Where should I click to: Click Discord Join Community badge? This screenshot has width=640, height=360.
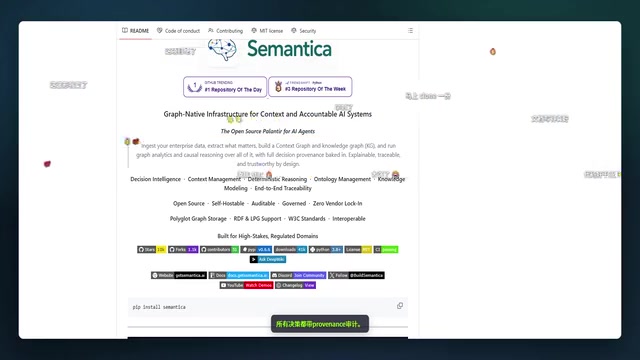coord(298,275)
